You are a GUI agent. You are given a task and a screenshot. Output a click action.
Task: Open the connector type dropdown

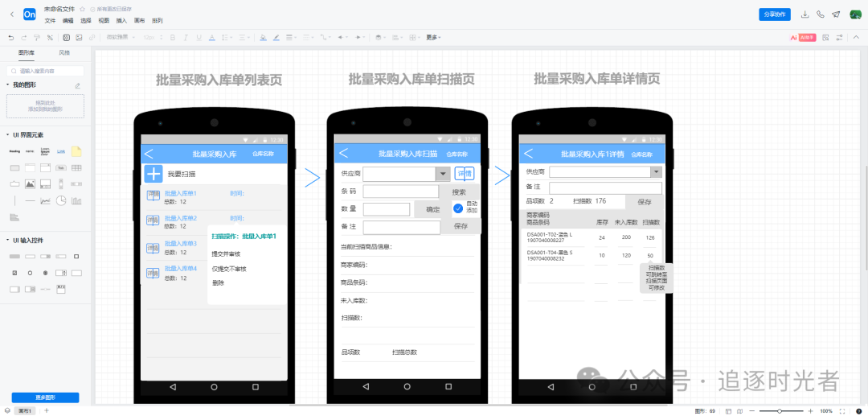[325, 38]
